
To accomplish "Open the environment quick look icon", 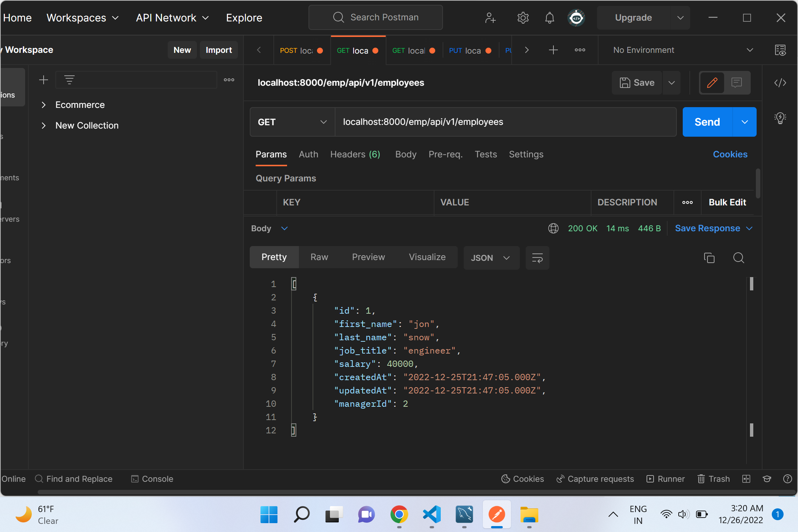I will pos(781,50).
